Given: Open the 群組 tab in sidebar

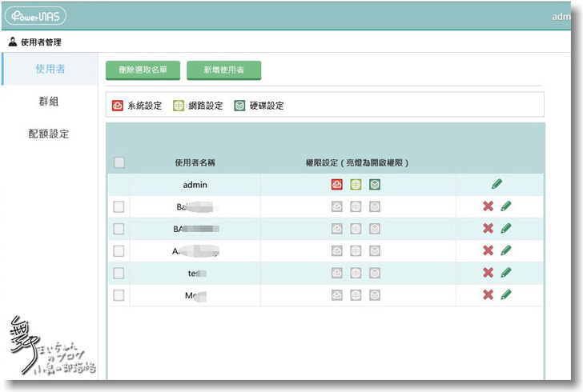Looking at the screenshot, I should click(x=50, y=102).
